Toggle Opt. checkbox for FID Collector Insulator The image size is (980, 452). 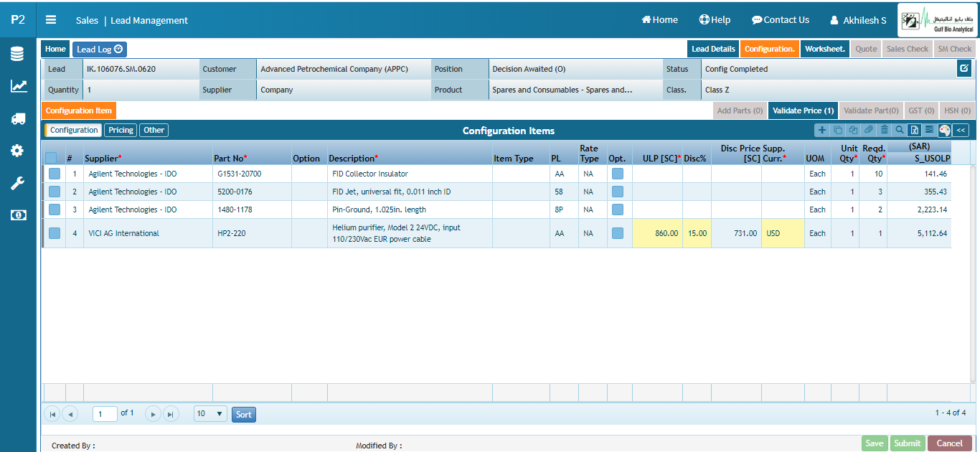click(618, 174)
